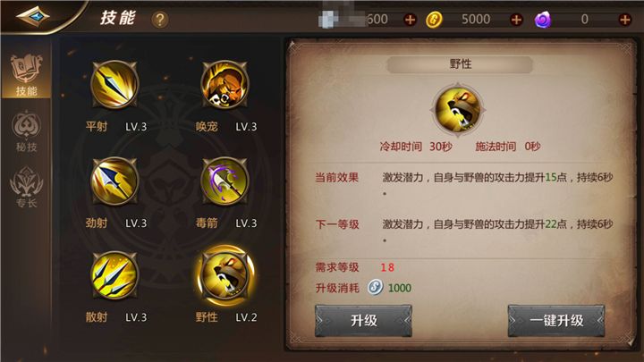This screenshot has height=362, width=644.
Task: Select the 毒箭 poison arrow skill icon
Action: pyautogui.click(x=225, y=181)
